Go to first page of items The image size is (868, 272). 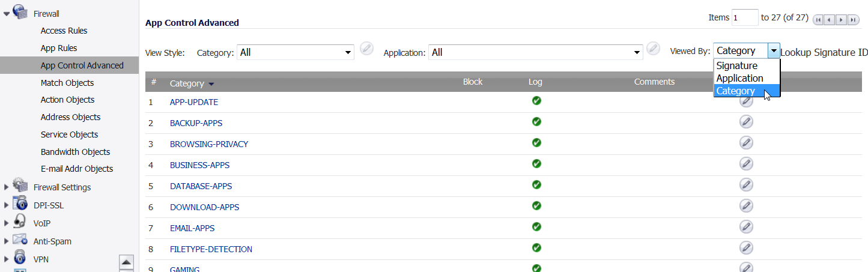pyautogui.click(x=818, y=20)
